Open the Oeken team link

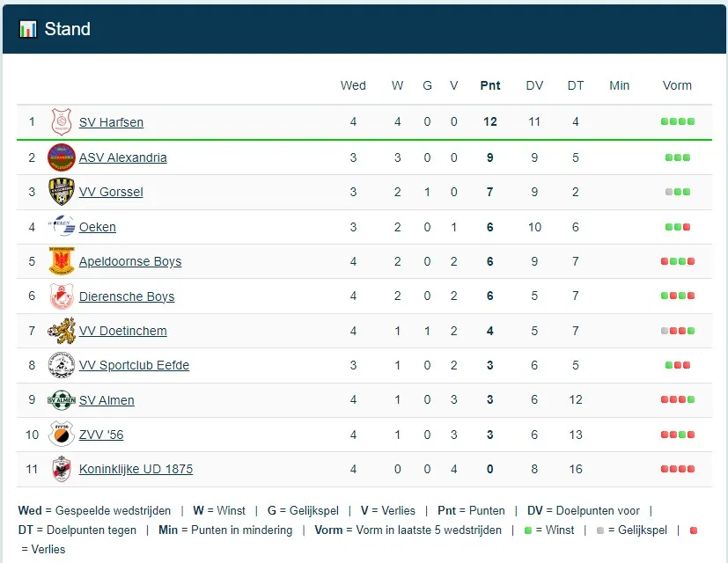(98, 227)
